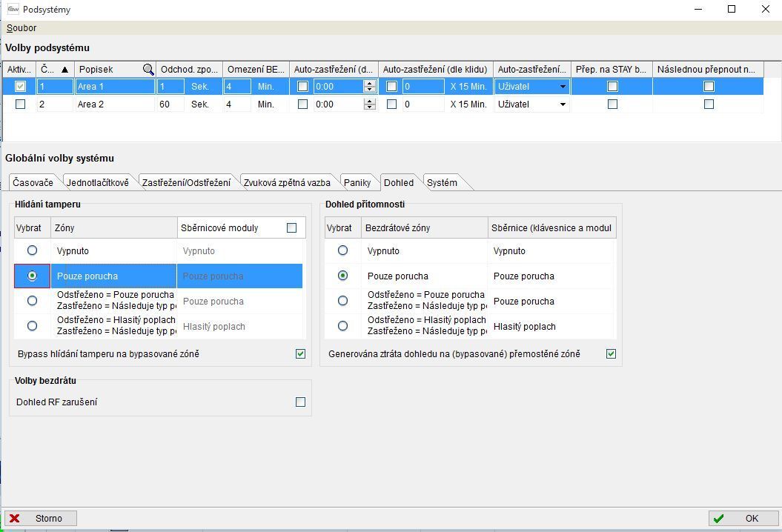The width and height of the screenshot is (782, 532).
Task: Click the red X Storno button
Action: [41, 518]
